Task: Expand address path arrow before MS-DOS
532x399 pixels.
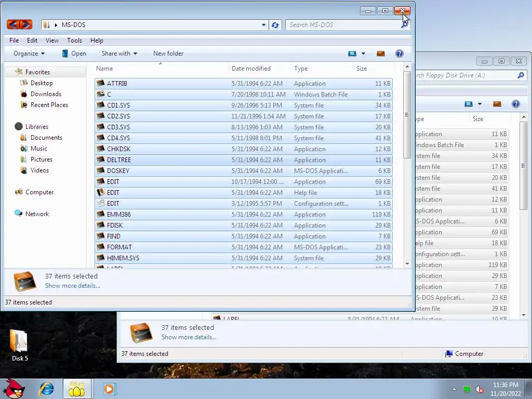Action: [x=56, y=25]
